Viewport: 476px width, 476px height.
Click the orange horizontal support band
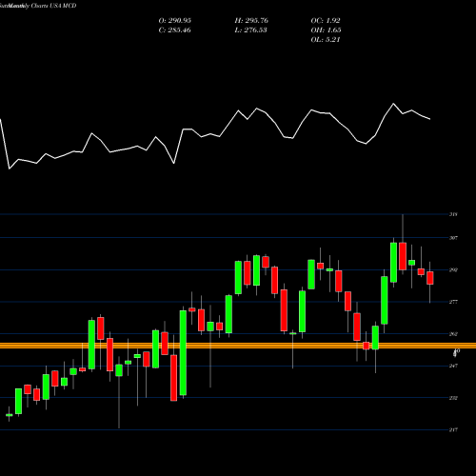238,346
